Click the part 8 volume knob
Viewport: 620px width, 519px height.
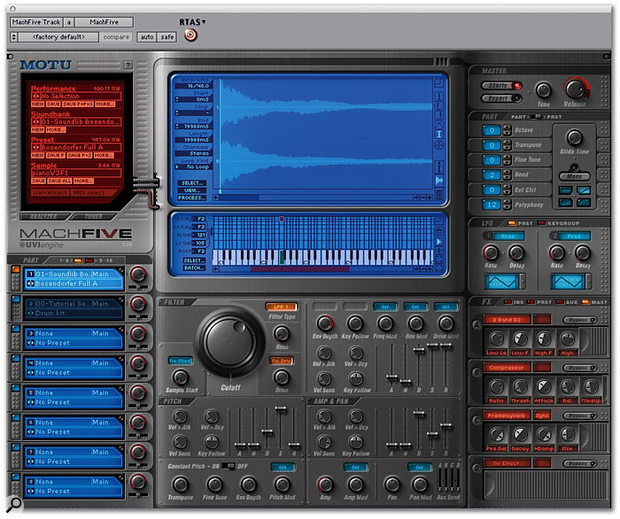pos(138,482)
